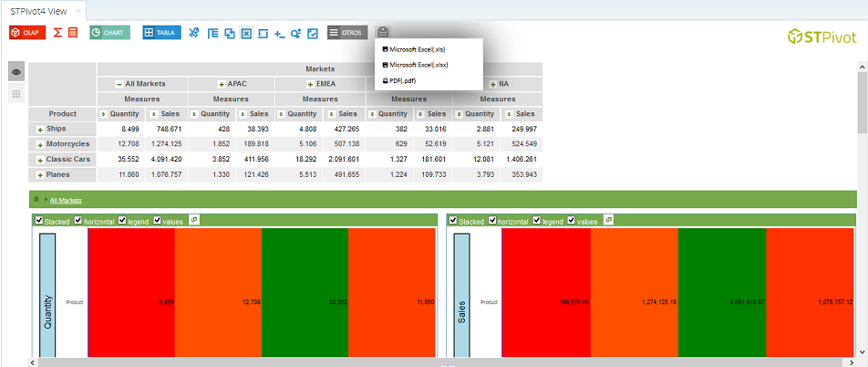
Task: Click the checkmark box toolbar icon
Action: pyautogui.click(x=313, y=33)
